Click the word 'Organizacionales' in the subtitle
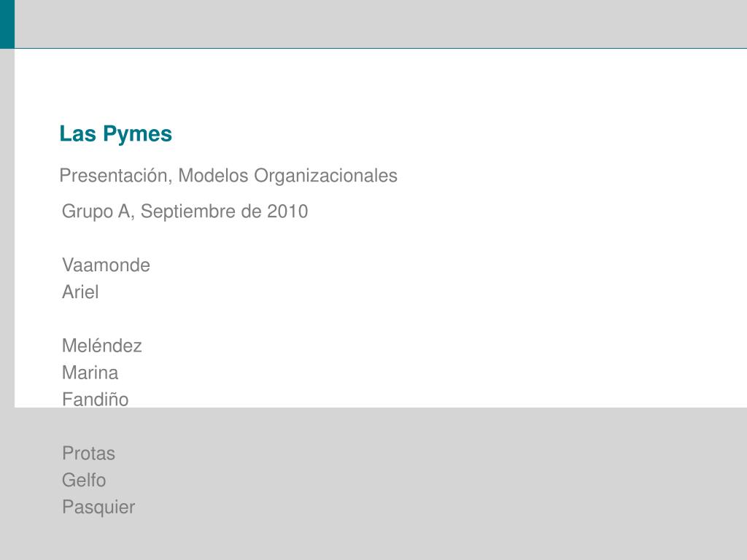747x560 pixels. (x=325, y=176)
